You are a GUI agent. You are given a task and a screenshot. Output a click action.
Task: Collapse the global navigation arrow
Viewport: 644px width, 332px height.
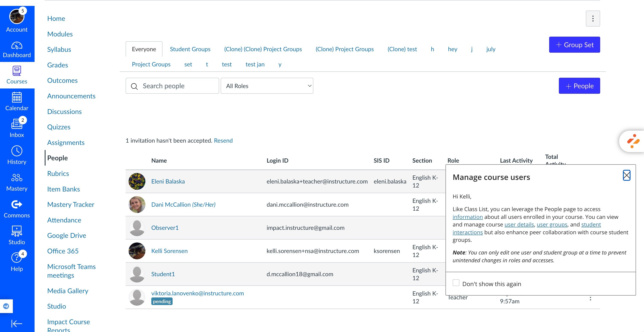17,324
